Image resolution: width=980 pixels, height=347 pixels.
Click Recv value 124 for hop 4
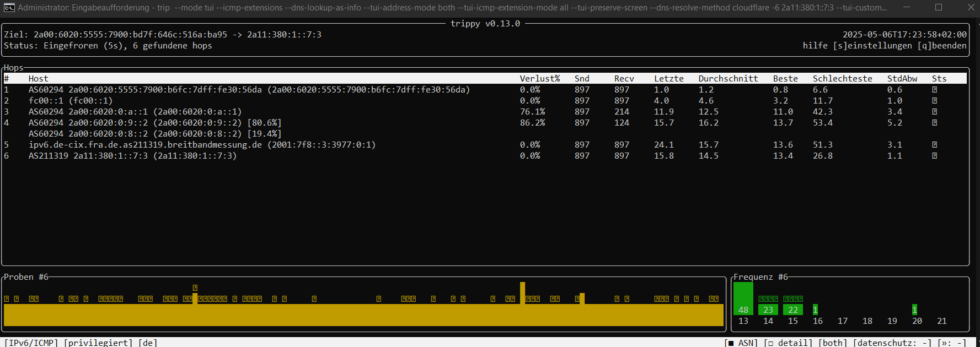point(622,123)
